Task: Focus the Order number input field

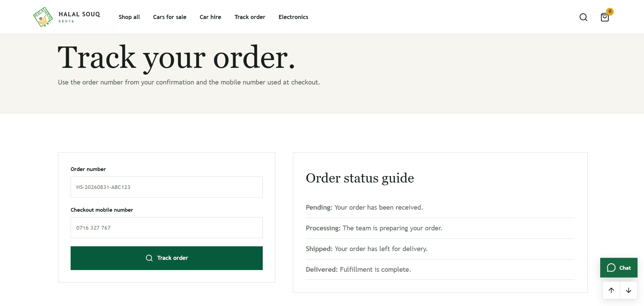Action: click(x=167, y=187)
